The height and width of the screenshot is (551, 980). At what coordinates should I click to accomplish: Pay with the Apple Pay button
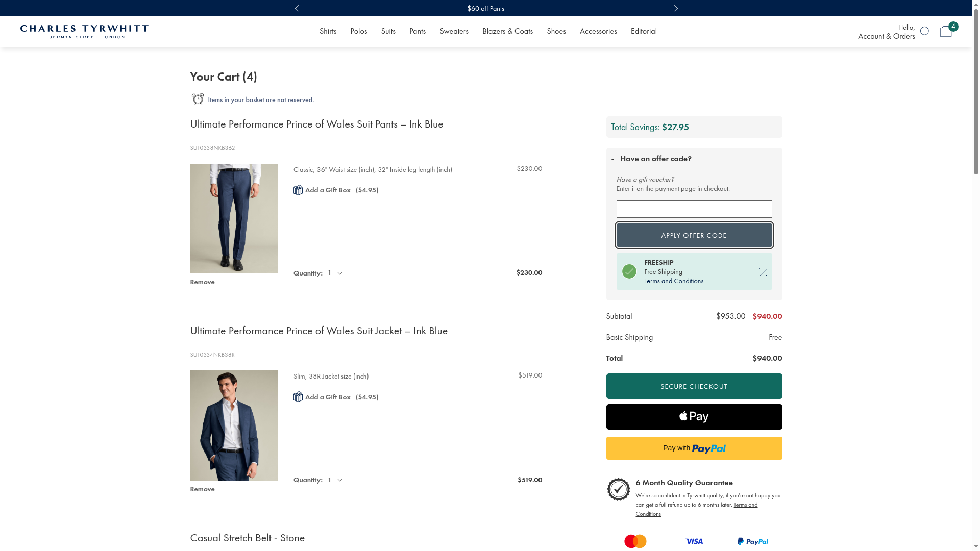coord(694,417)
